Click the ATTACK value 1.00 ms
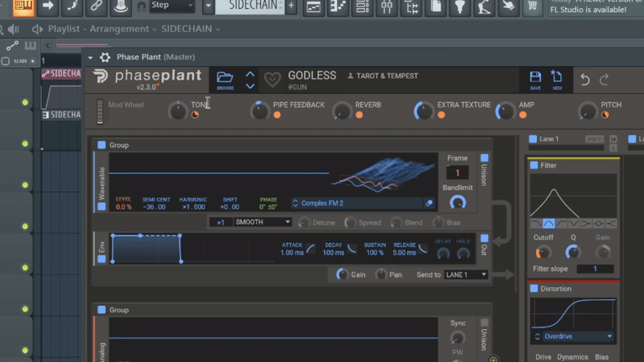 point(292,253)
